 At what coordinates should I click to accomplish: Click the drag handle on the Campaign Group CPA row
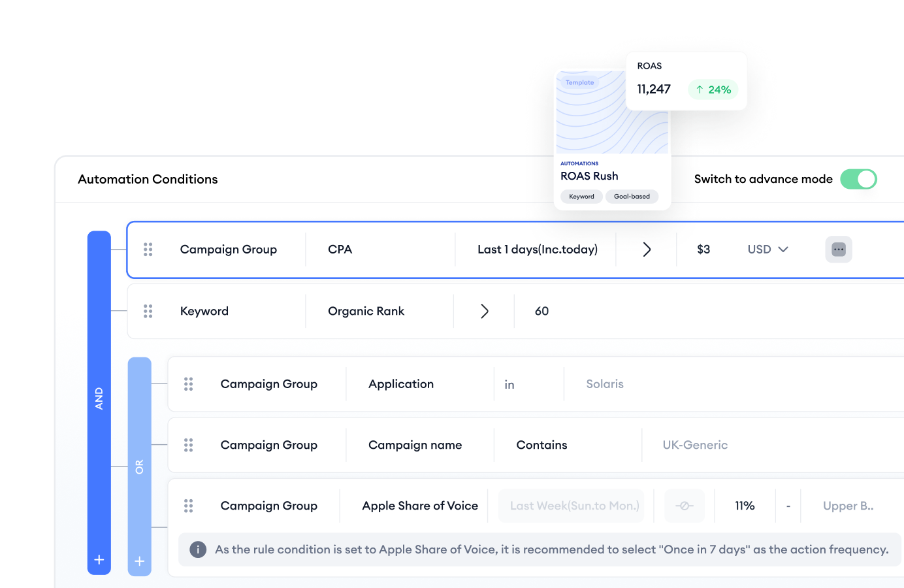click(x=148, y=249)
